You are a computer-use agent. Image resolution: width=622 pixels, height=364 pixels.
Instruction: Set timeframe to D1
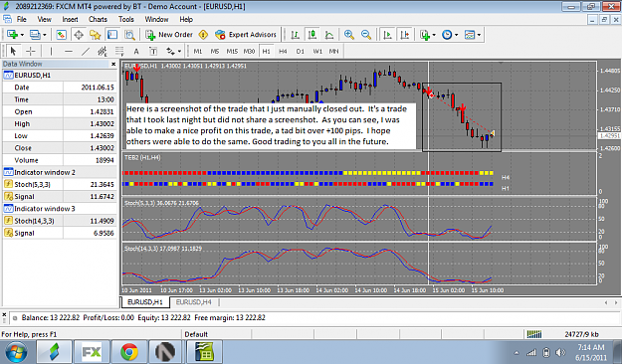[300, 51]
